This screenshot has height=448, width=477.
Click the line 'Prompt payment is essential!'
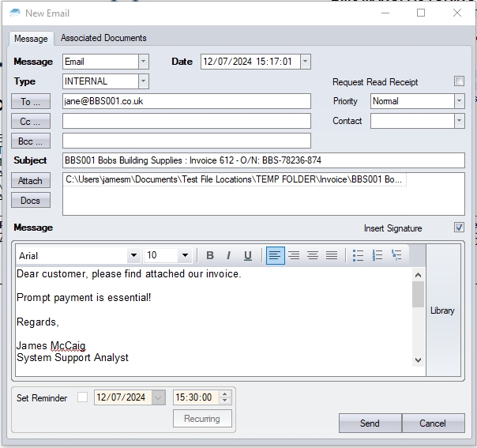[84, 297]
